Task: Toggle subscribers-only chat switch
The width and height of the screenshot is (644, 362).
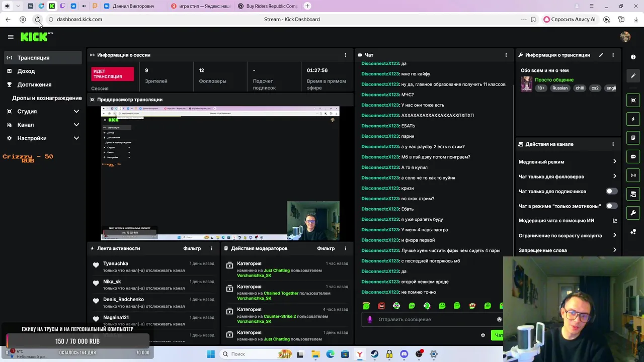Action: [x=611, y=192]
